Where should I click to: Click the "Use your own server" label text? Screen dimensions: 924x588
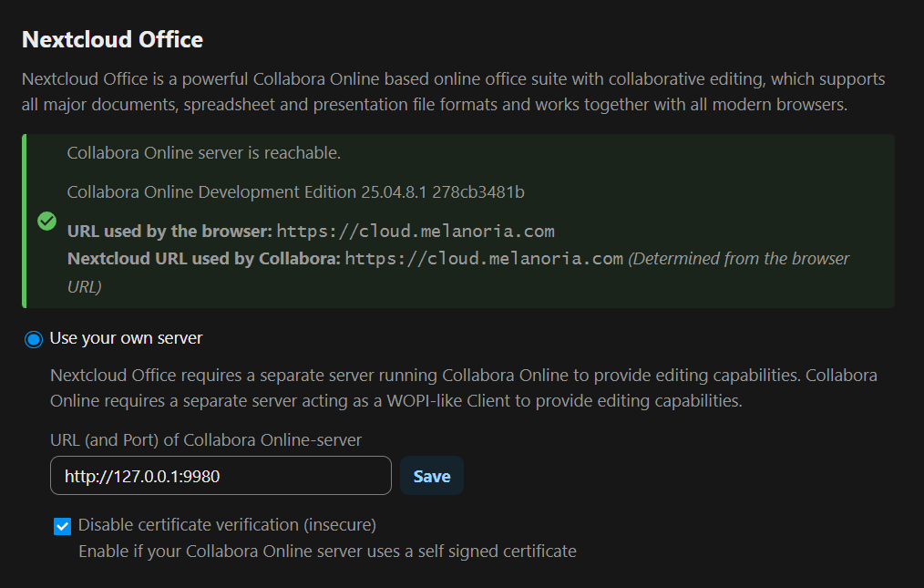[126, 338]
